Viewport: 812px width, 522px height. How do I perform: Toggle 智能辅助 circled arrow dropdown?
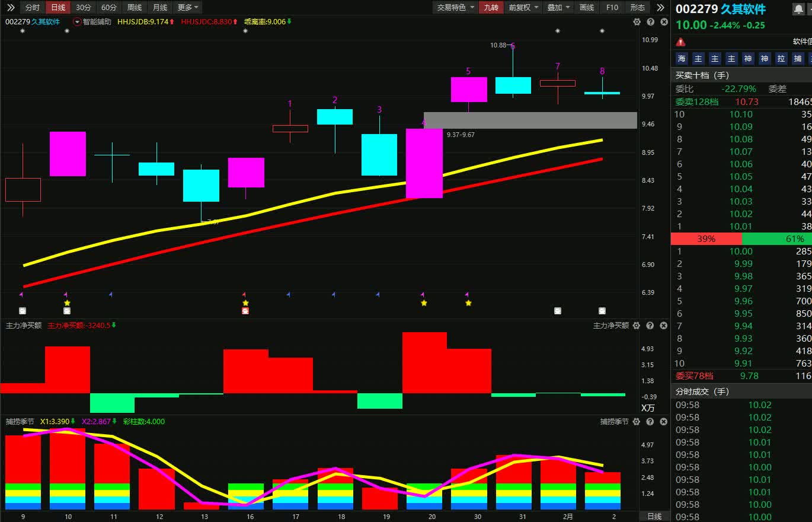pyautogui.click(x=77, y=22)
